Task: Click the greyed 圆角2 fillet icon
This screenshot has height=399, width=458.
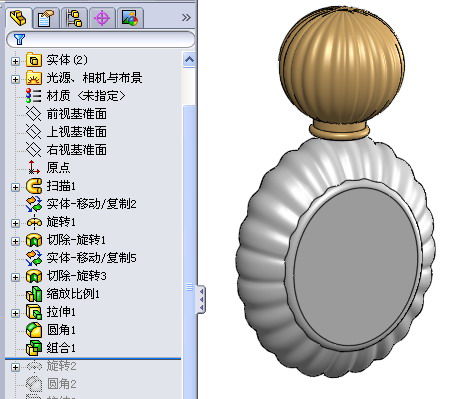Action: click(34, 384)
